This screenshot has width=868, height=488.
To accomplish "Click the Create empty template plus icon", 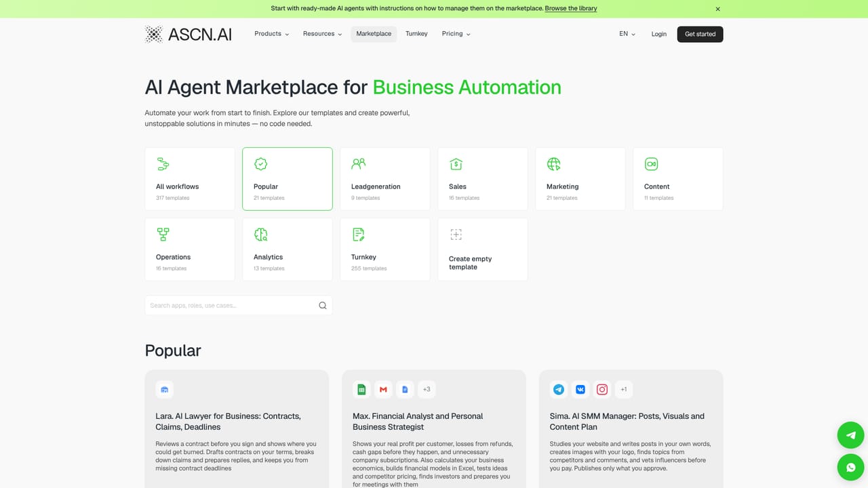I will tap(456, 235).
